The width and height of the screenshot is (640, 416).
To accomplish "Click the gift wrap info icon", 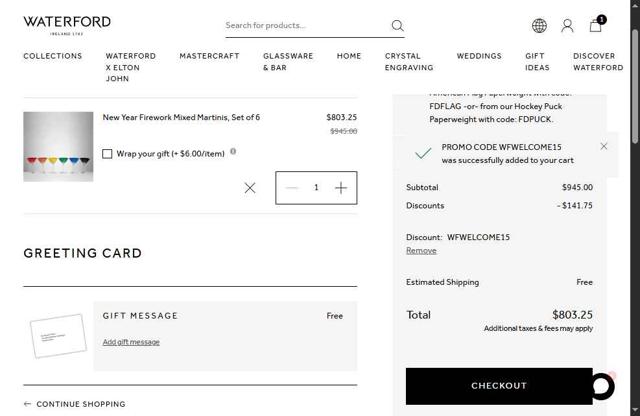I will point(233,152).
